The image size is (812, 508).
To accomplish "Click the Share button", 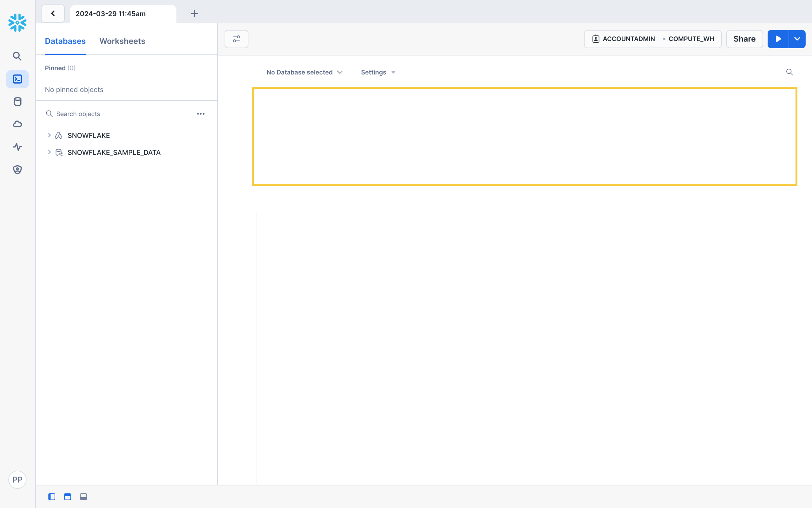I will [744, 39].
